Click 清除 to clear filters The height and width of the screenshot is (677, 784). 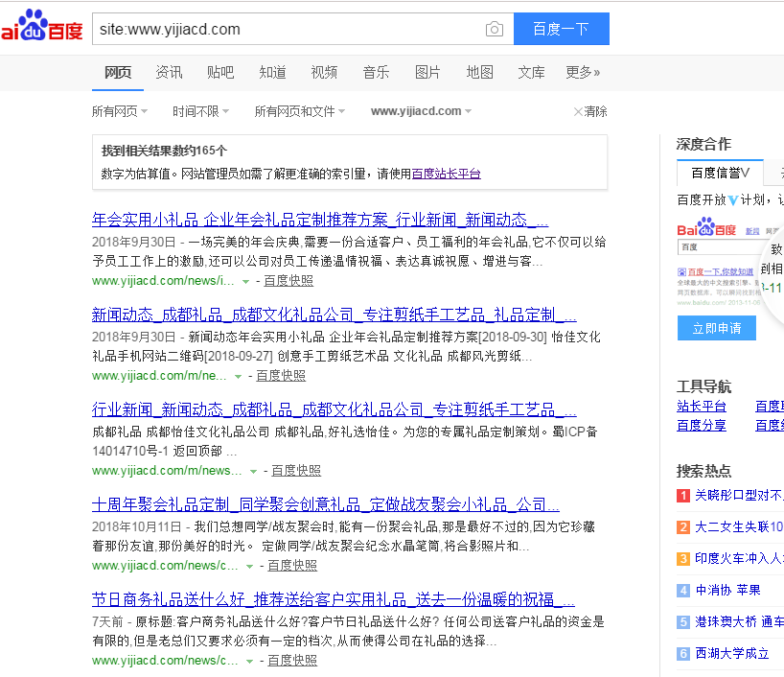590,111
